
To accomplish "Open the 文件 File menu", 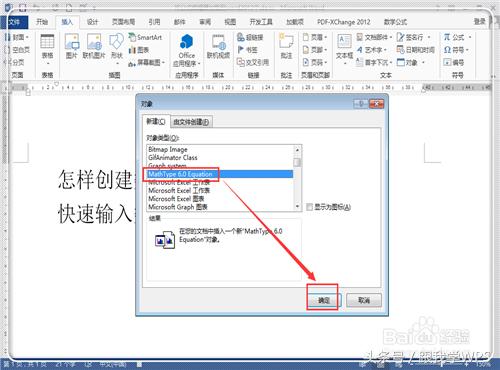I will tap(14, 22).
